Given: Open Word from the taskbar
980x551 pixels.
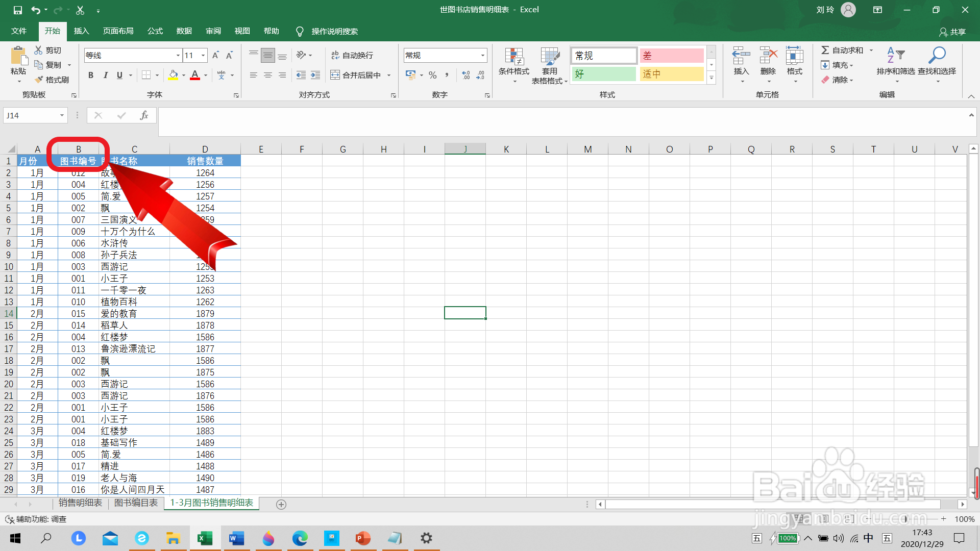Looking at the screenshot, I should tap(236, 538).
